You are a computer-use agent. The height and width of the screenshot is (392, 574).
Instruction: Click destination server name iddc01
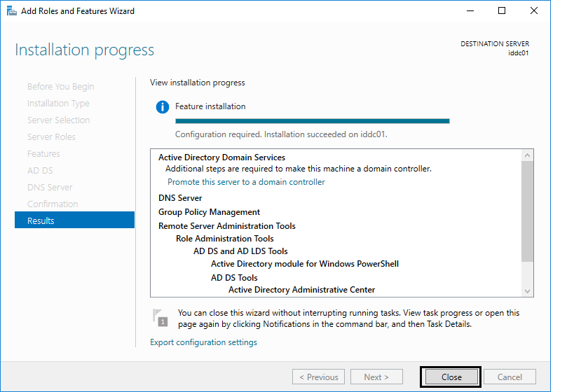coord(518,53)
